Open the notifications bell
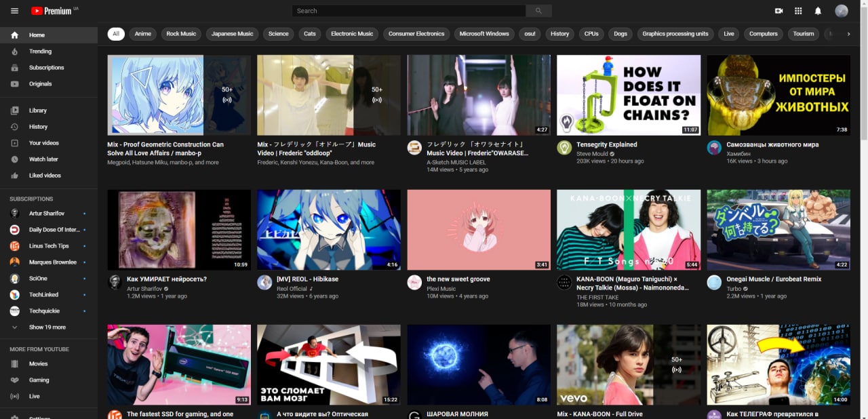Viewport: 868px width, 419px height. click(x=818, y=11)
